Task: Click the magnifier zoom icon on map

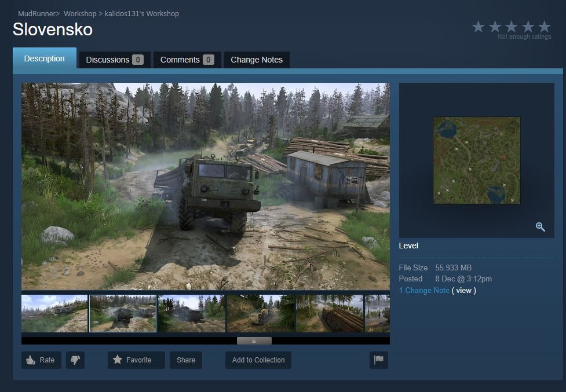Action: (x=540, y=227)
